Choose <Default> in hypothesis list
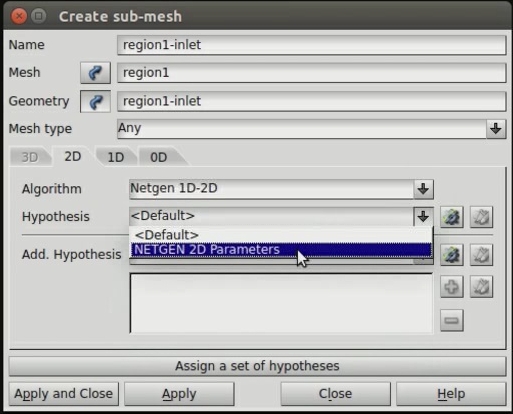Screen dimensions: 513x414 coord(281,235)
